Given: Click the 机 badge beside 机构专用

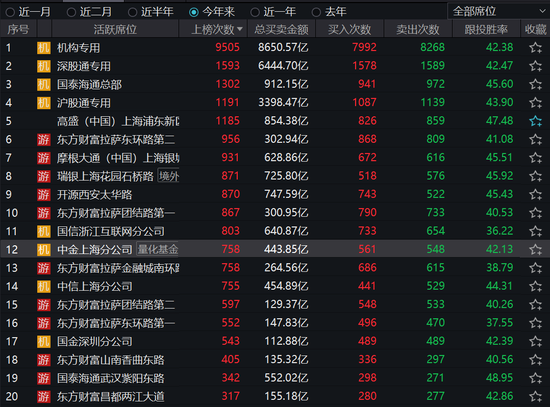Looking at the screenshot, I should [43, 48].
